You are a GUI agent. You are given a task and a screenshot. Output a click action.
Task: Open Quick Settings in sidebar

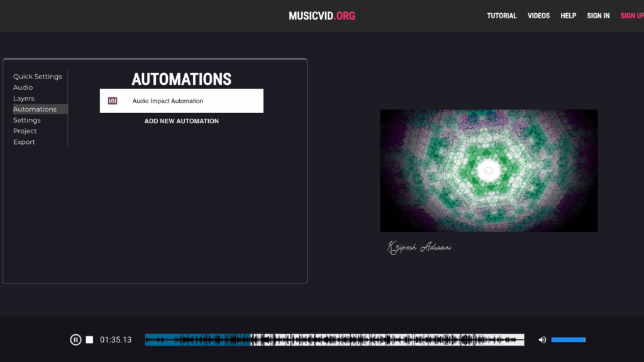38,77
